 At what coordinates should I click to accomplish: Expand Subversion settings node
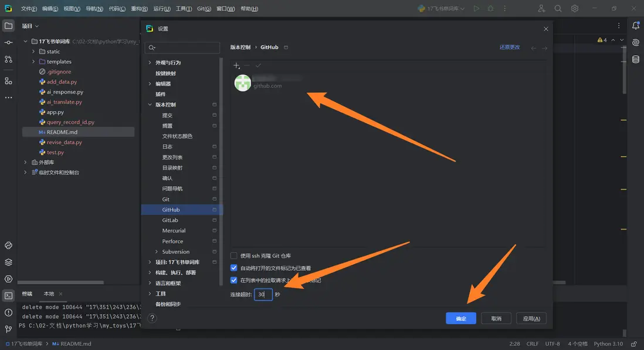[157, 252]
